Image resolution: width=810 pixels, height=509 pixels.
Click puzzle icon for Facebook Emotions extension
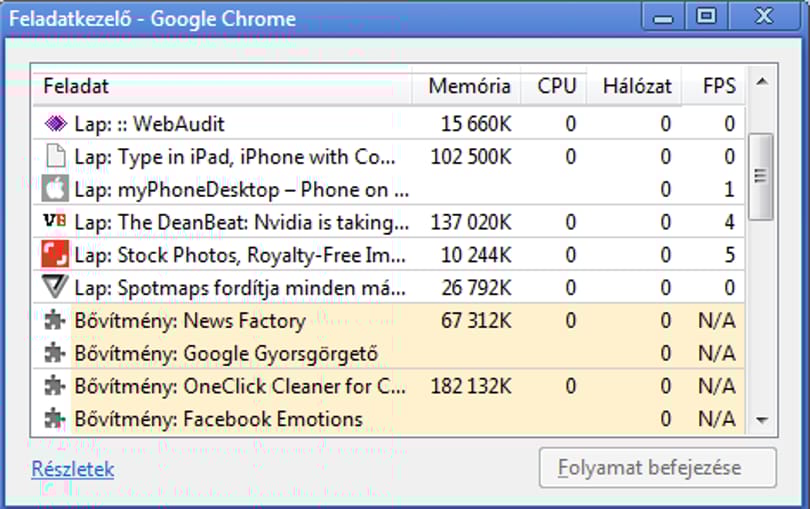pyautogui.click(x=55, y=419)
